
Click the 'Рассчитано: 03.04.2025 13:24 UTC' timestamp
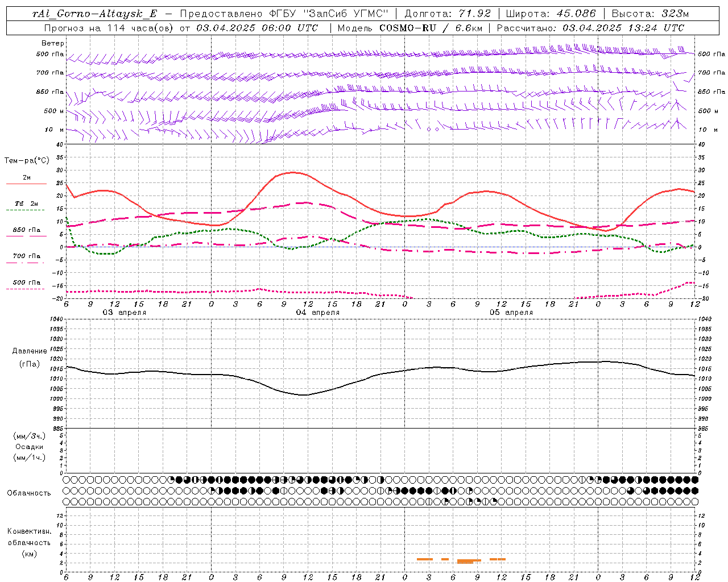tap(590, 28)
